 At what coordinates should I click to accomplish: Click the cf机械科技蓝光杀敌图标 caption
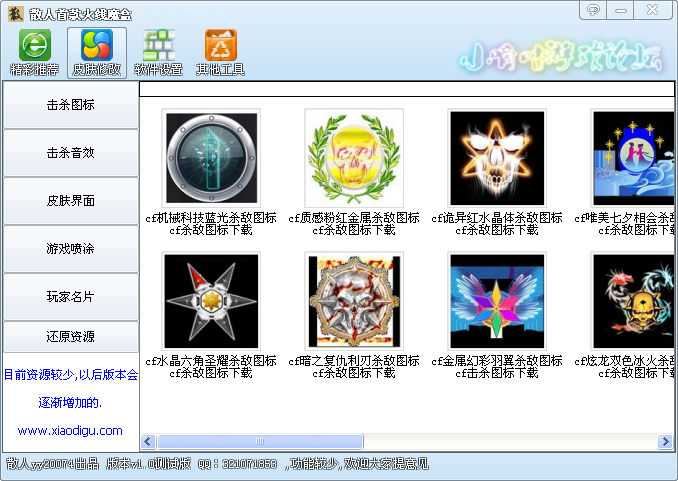211,218
